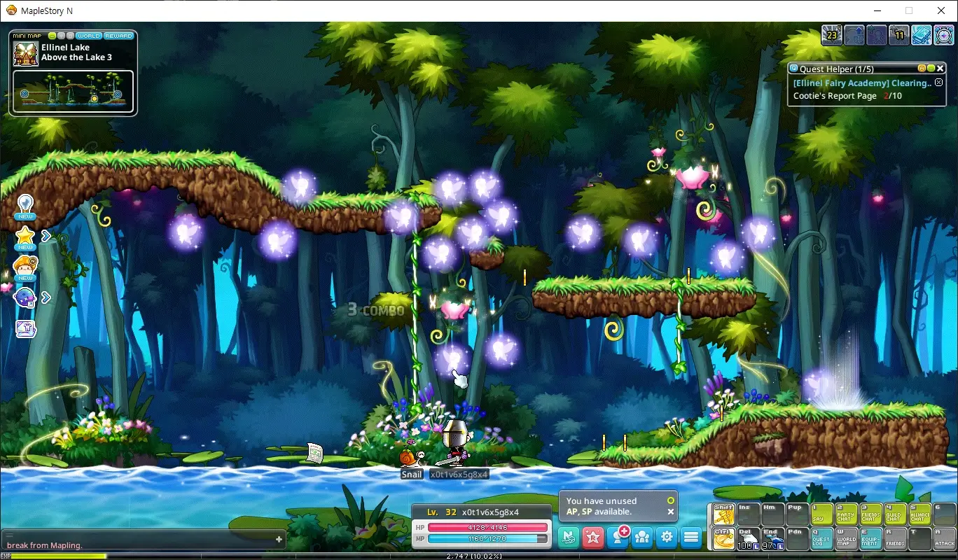Open the blue spellbook buff icon

pyautogui.click(x=922, y=35)
